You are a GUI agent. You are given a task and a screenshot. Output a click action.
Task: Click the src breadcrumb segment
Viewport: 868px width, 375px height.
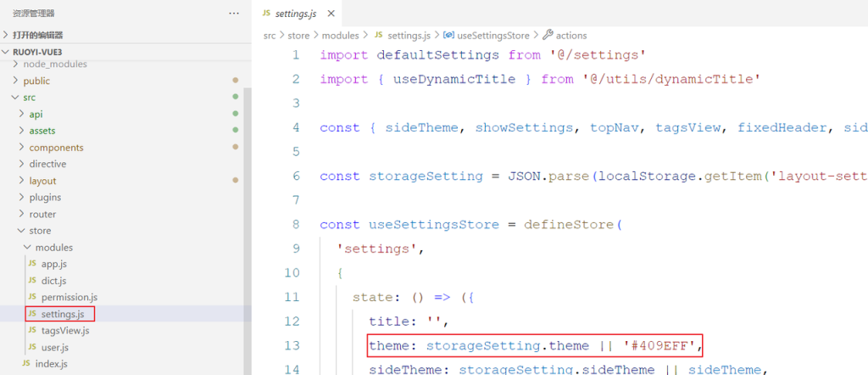click(270, 36)
